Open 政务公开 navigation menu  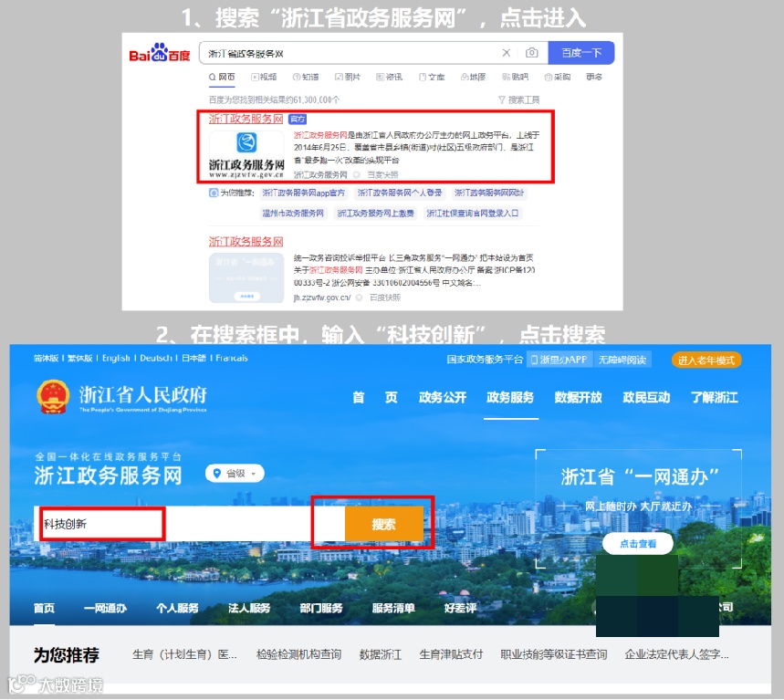pos(443,398)
